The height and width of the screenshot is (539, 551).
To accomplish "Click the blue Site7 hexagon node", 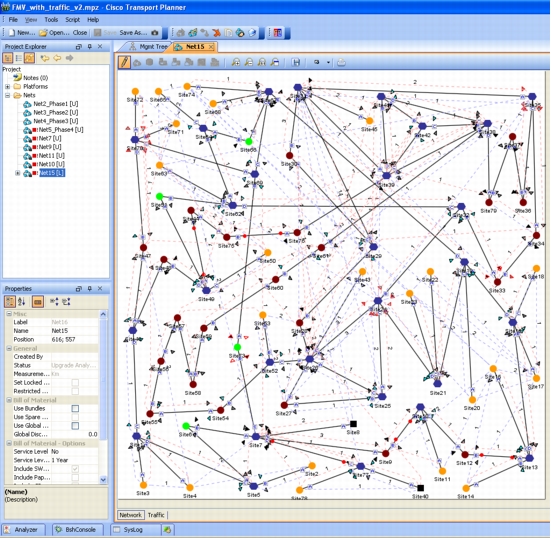I will pos(256,436).
